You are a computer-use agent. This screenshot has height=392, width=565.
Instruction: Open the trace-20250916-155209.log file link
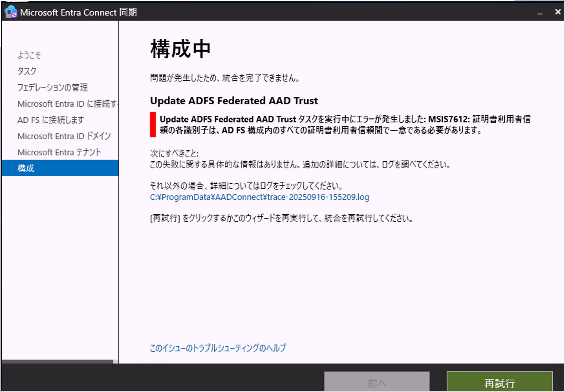coord(259,197)
